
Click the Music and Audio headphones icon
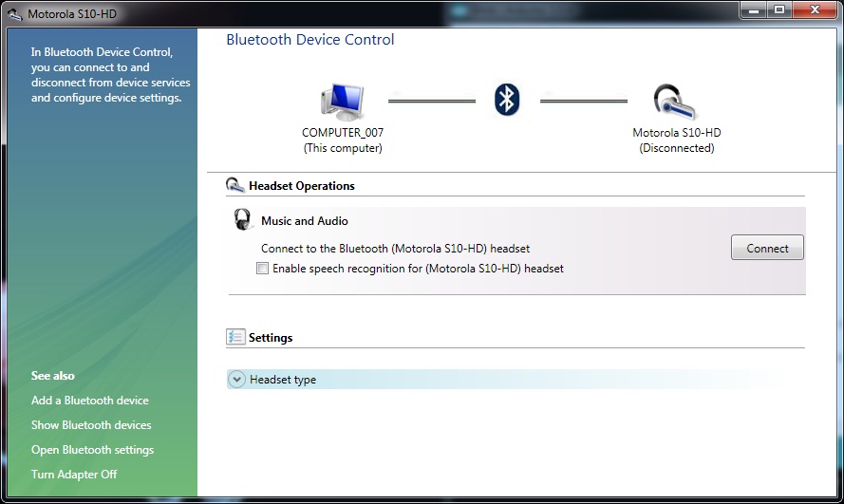pos(243,220)
